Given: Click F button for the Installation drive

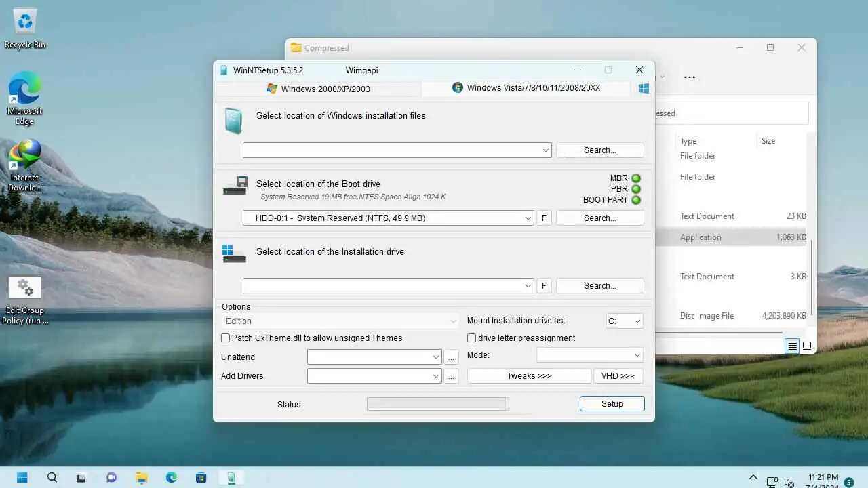Looking at the screenshot, I should coord(544,286).
